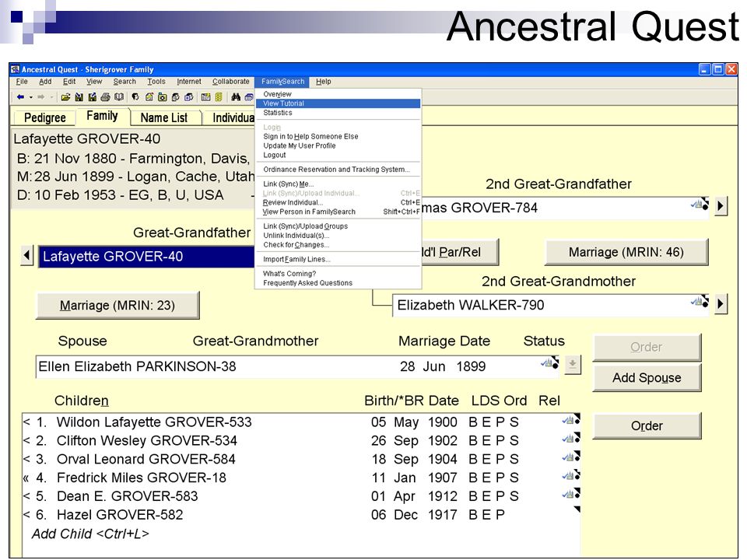Click FamilySearch icon on Orval Leonard GROVER row
The image size is (747, 560).
pos(570,457)
